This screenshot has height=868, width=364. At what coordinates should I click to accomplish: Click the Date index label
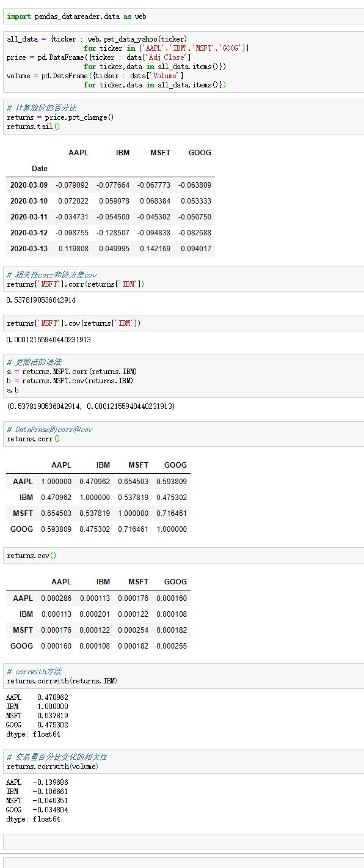tap(40, 169)
